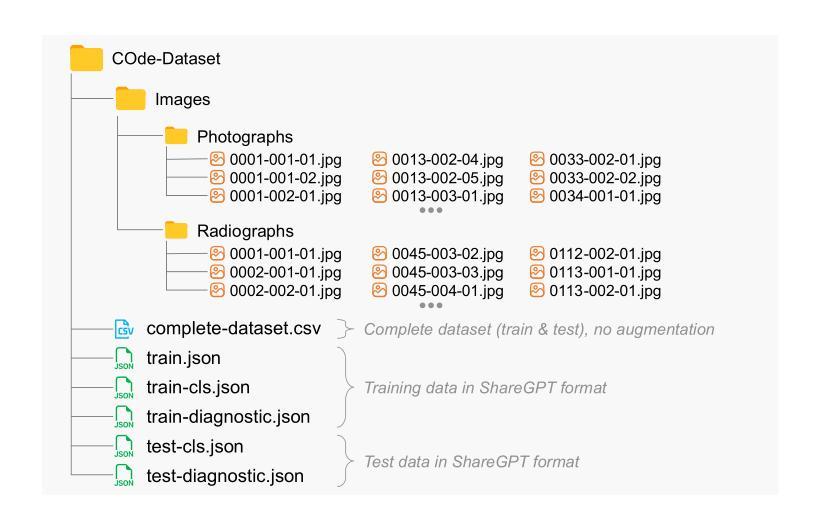The width and height of the screenshot is (831, 524).
Task: Select the file 0113-002-01.jpg
Action: 605,291
